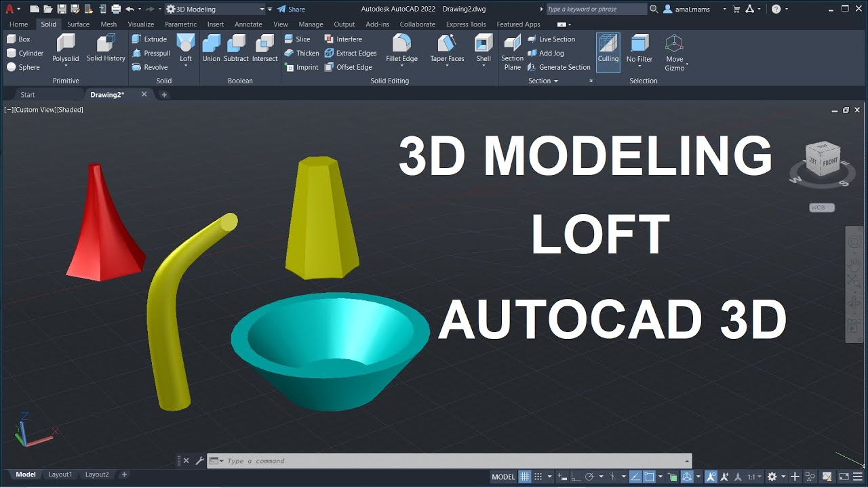
Task: Click the Add Jog tool
Action: pos(546,53)
